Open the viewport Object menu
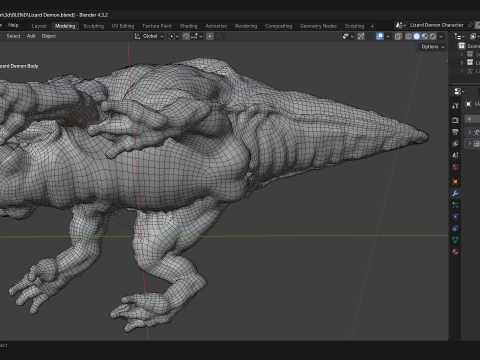480x360 pixels. [x=49, y=36]
